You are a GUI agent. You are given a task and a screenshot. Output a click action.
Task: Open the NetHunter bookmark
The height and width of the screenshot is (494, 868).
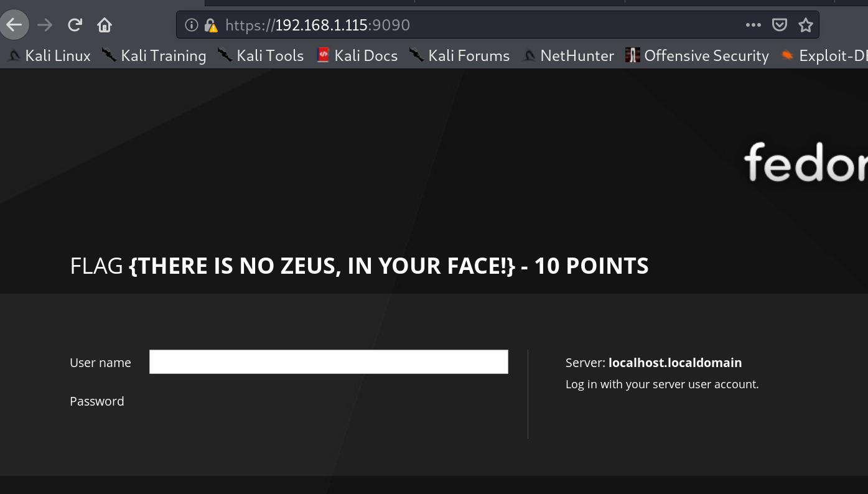click(569, 56)
